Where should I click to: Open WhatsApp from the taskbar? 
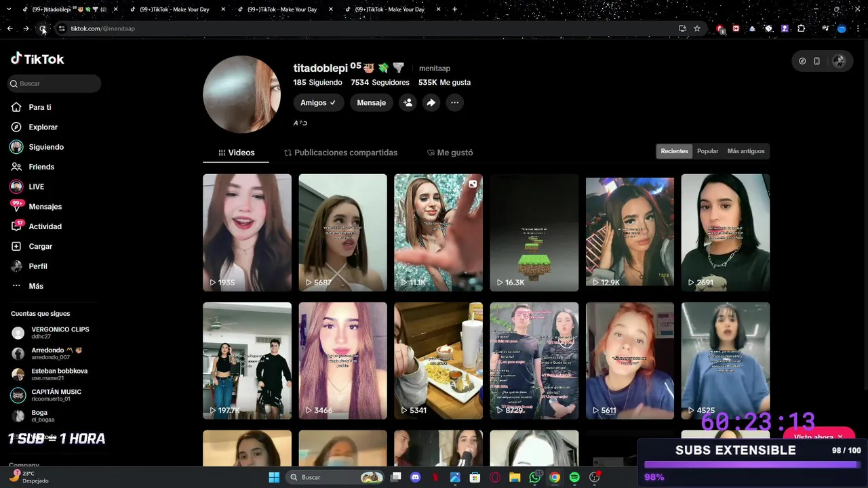tap(535, 477)
